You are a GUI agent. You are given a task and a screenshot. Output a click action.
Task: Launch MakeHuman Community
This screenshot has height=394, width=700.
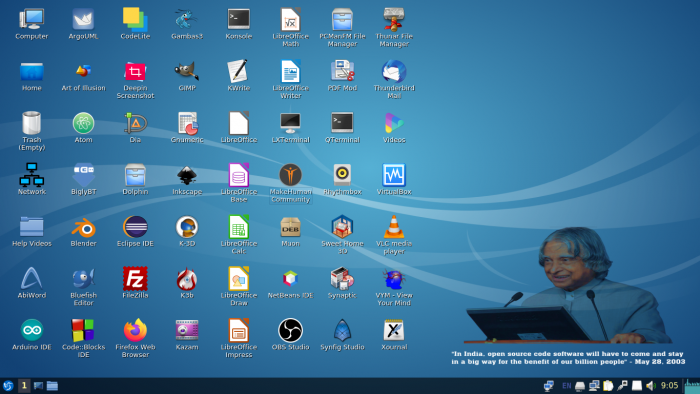(290, 175)
